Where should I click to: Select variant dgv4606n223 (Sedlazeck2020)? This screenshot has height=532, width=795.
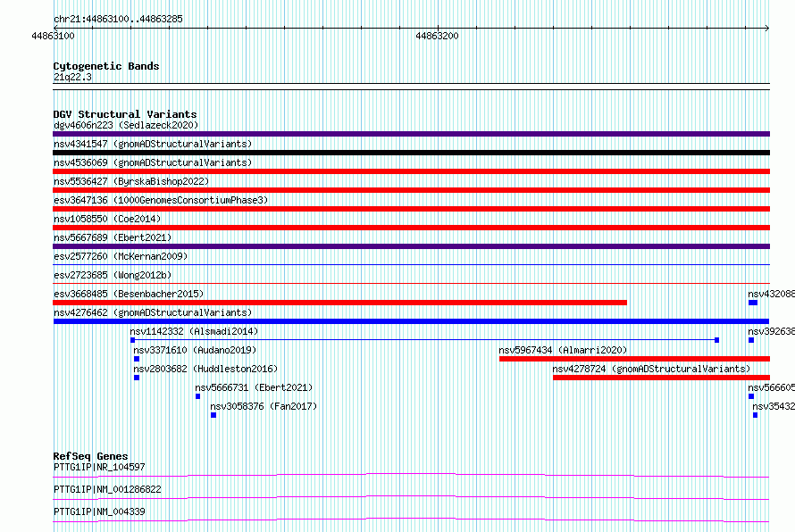point(126,125)
